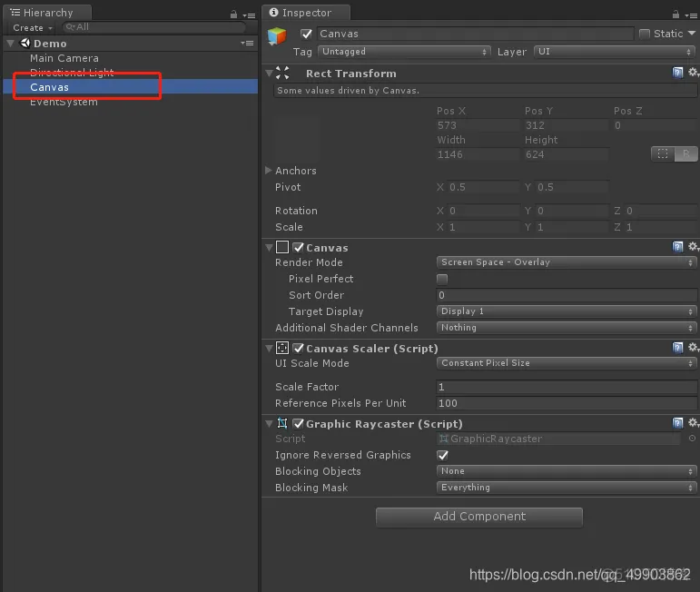Image resolution: width=700 pixels, height=592 pixels.
Task: Click the Pivot X value field
Action: tap(484, 187)
